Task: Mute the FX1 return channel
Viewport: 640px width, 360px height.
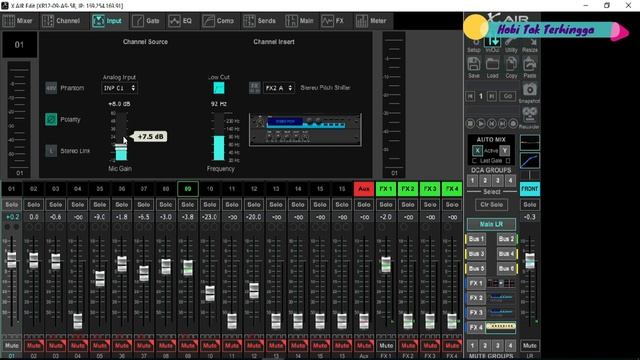Action: coord(386,346)
